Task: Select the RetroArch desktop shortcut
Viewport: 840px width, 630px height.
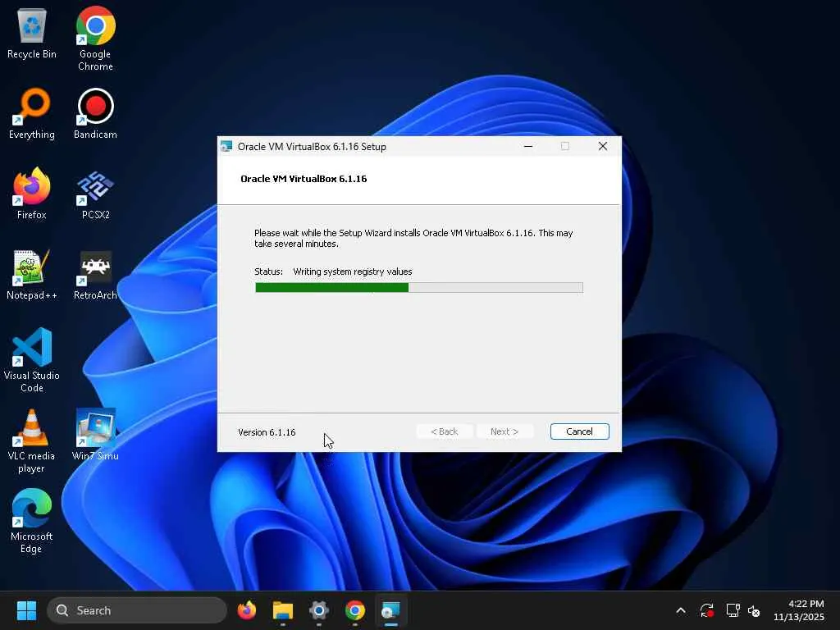Action: click(95, 274)
